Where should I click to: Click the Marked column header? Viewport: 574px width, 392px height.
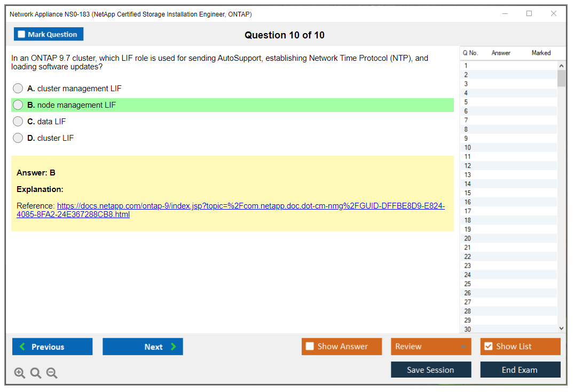(541, 53)
